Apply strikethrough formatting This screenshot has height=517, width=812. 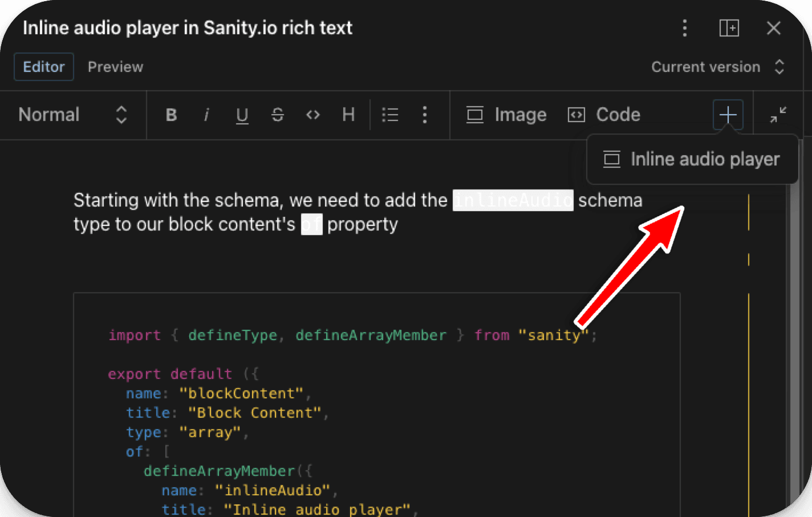tap(278, 115)
